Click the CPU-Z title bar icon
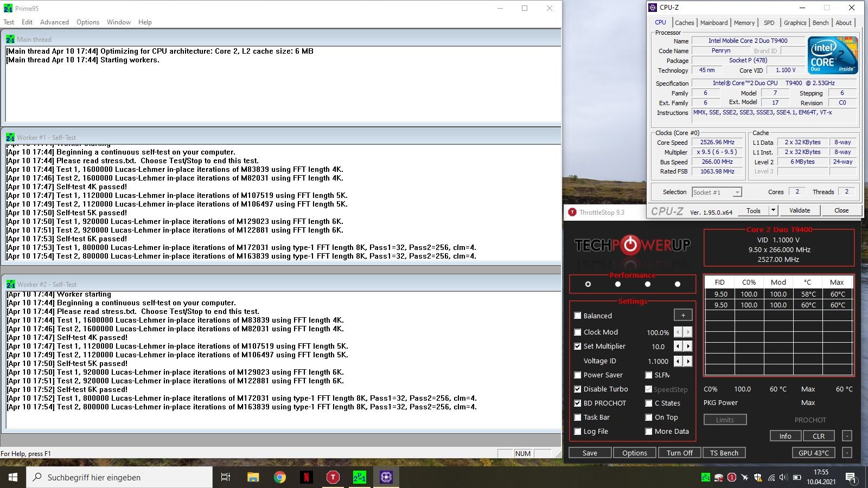This screenshot has height=488, width=868. click(653, 8)
